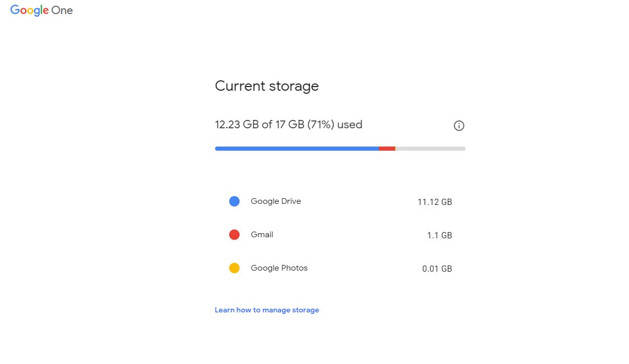Click the '11.12 GB' Drive usage value
This screenshot has height=364, width=629.
435,202
